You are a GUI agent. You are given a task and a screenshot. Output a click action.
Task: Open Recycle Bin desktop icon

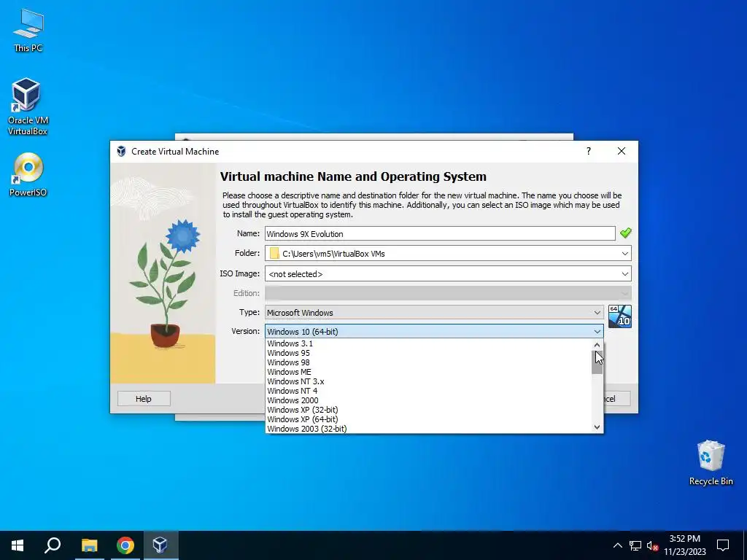tap(711, 462)
